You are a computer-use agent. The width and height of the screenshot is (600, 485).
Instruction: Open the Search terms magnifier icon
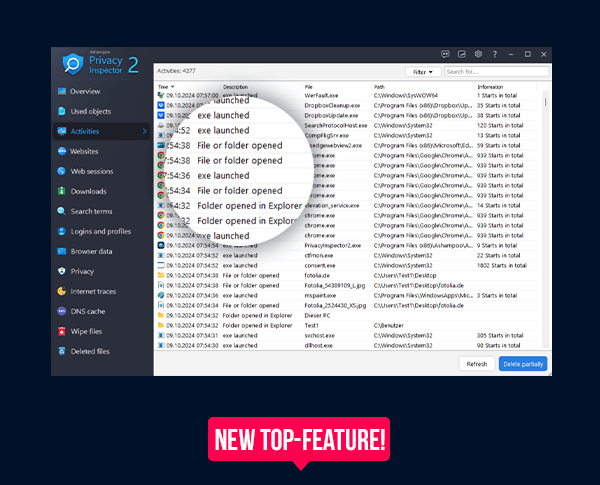pyautogui.click(x=62, y=211)
